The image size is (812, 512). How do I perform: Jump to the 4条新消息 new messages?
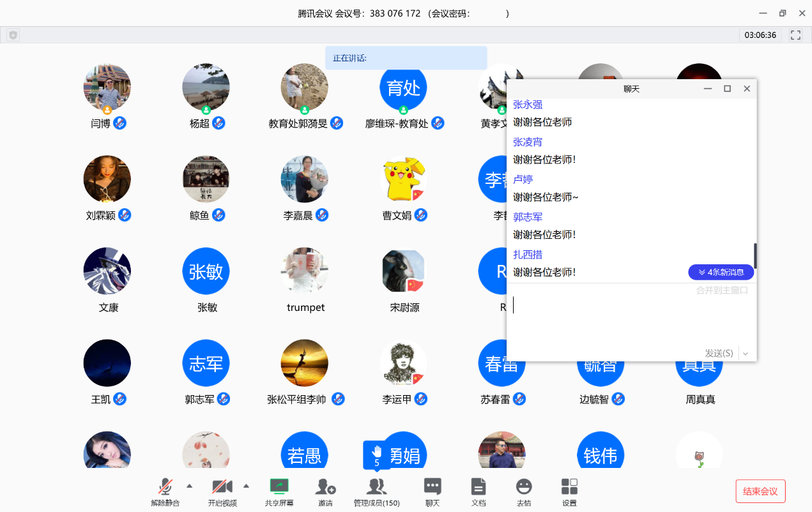pos(721,273)
